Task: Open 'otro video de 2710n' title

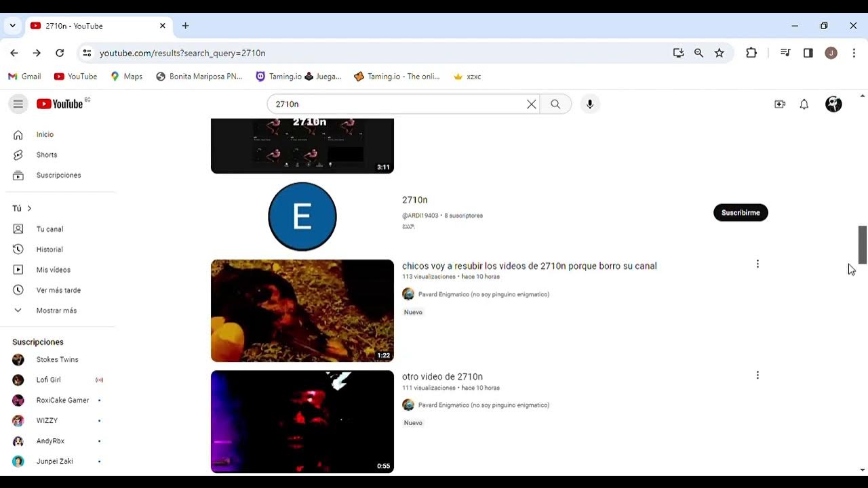Action: point(442,377)
